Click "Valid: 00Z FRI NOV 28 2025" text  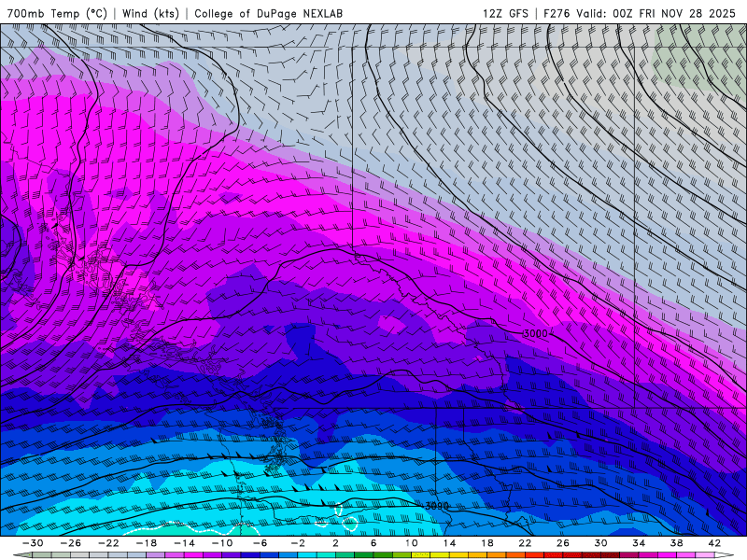click(x=656, y=14)
